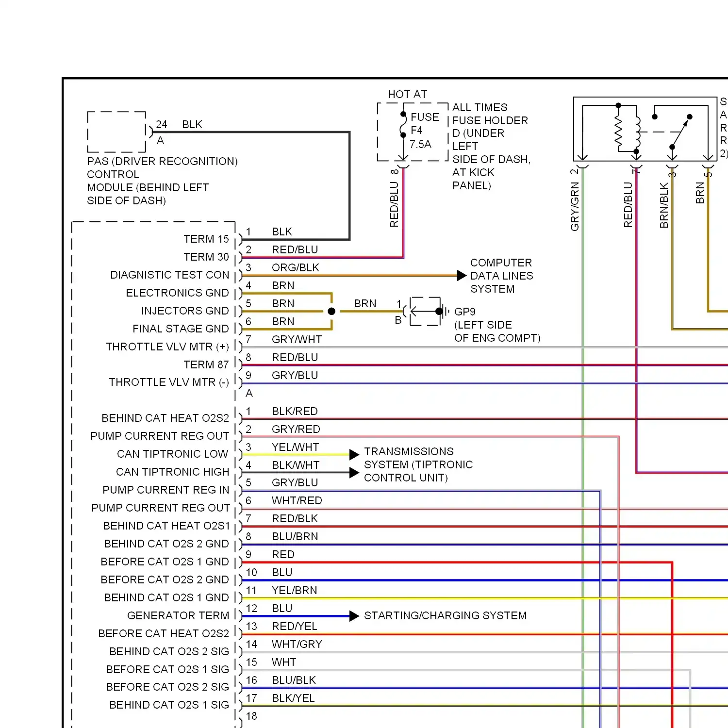Click 'THROTTLE VLV MTR (+)' label
Image resolution: width=728 pixels, height=728 pixels.
167,347
